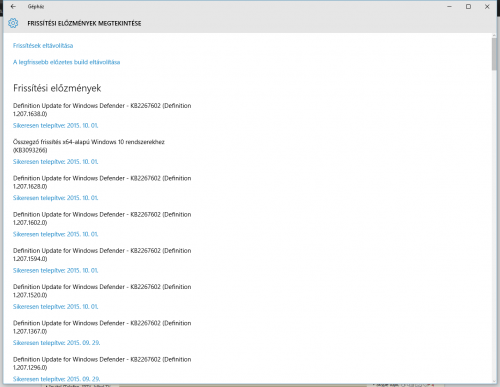The height and width of the screenshot is (387, 500).
Task: Select Definition Update entry 1.207.1628.0 text
Action: [102, 182]
